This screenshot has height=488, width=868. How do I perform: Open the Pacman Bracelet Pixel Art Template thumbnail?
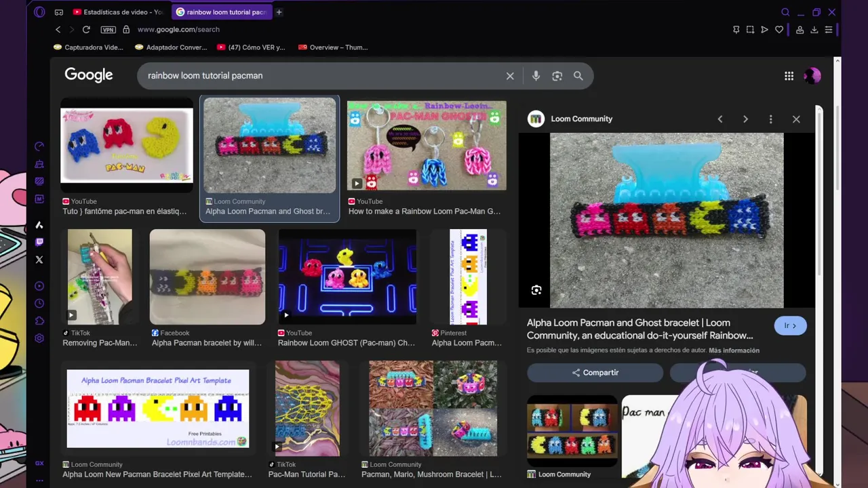(x=158, y=408)
